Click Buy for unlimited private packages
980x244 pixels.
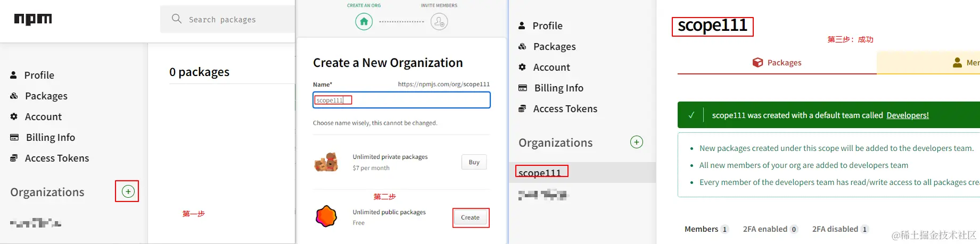click(x=474, y=162)
